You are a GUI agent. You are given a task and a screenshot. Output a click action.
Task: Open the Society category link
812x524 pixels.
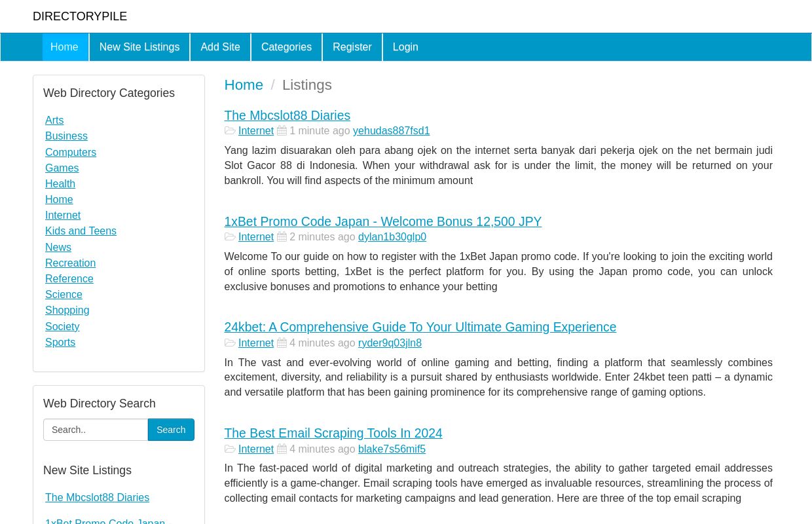(62, 327)
